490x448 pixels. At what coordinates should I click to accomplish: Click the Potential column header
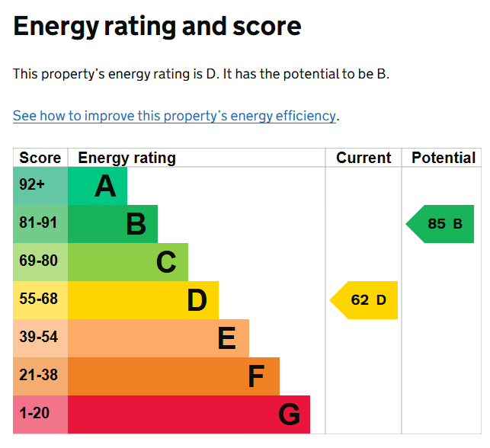(444, 158)
